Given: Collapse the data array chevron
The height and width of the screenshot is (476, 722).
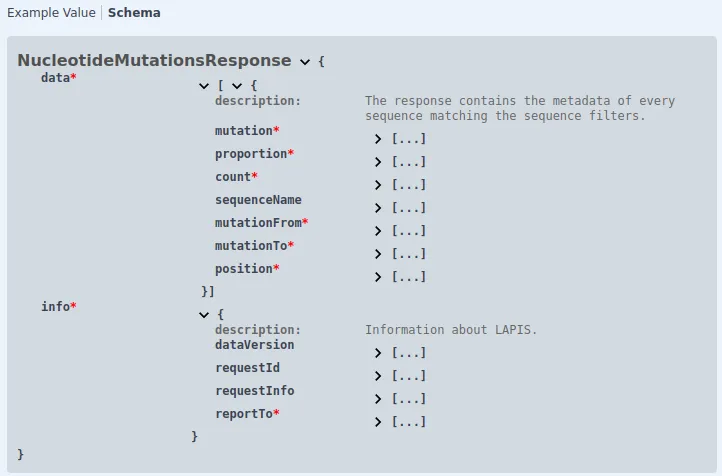Looking at the screenshot, I should [x=205, y=86].
